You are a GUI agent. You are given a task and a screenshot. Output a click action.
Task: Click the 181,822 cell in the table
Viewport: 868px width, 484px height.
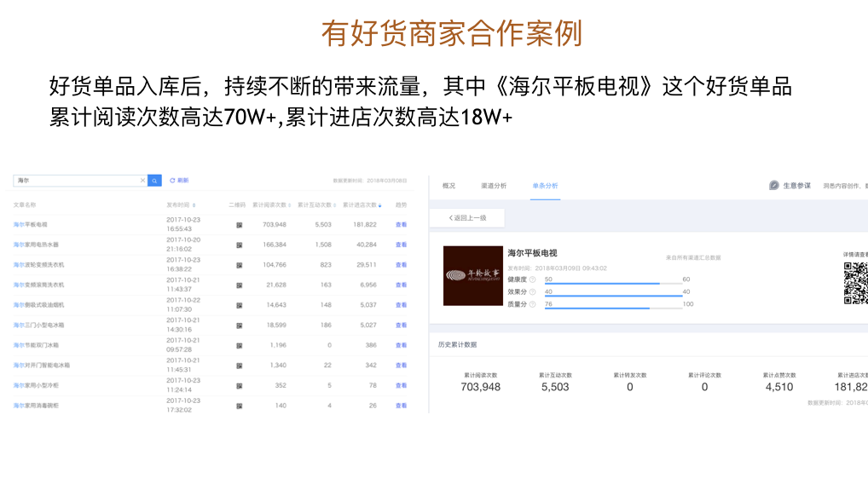(365, 225)
